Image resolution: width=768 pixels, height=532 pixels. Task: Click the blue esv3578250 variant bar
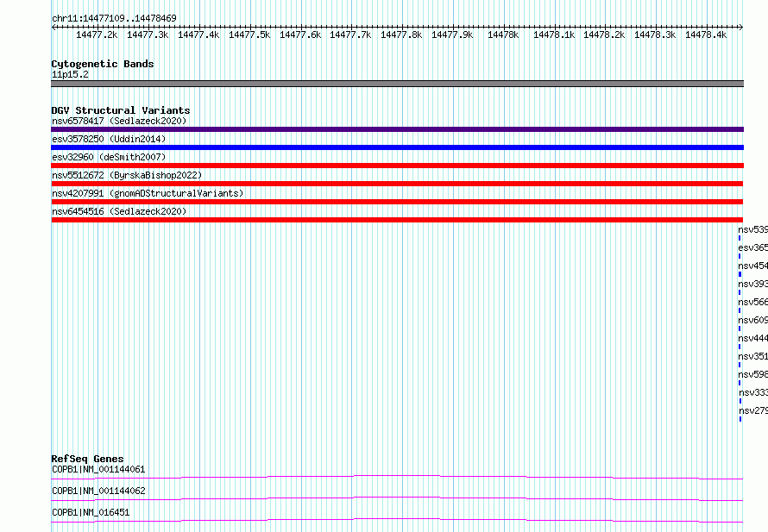[397, 147]
